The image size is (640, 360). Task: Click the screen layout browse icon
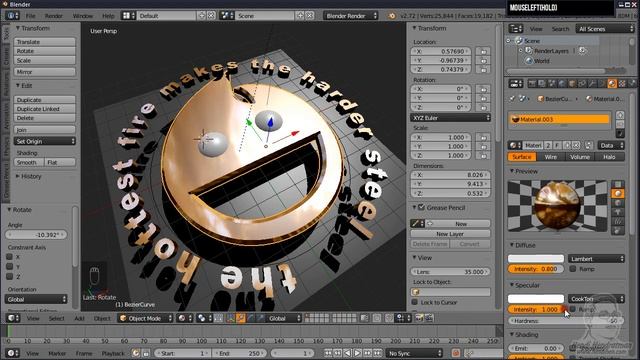click(129, 16)
